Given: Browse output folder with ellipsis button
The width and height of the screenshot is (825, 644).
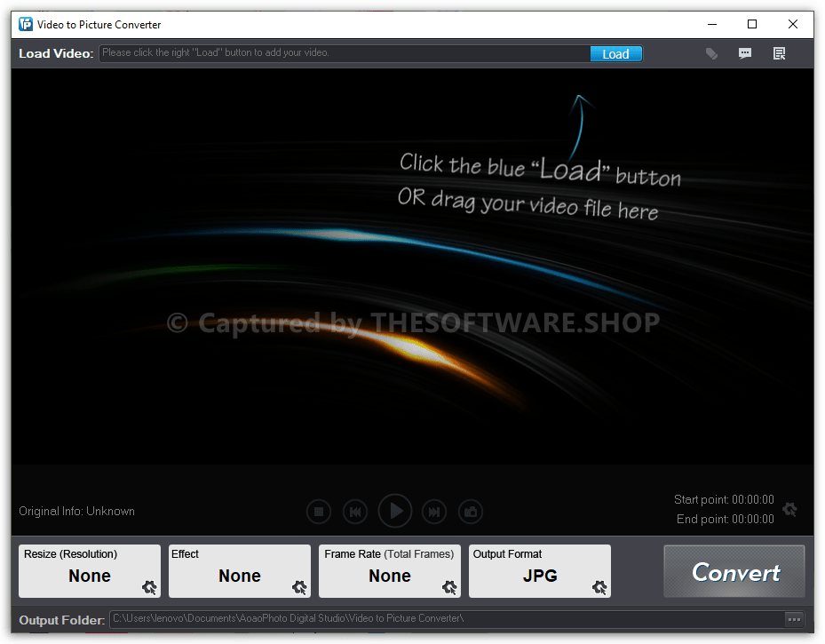Looking at the screenshot, I should [x=795, y=619].
